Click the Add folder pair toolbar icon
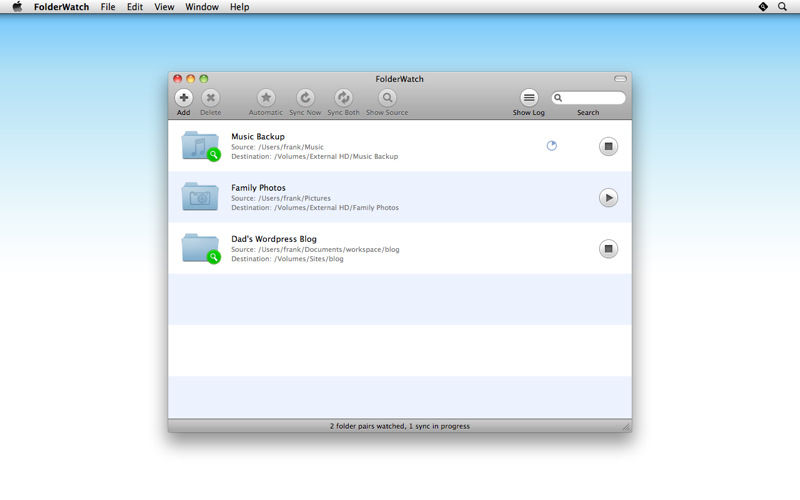The width and height of the screenshot is (800, 500). pos(184,97)
